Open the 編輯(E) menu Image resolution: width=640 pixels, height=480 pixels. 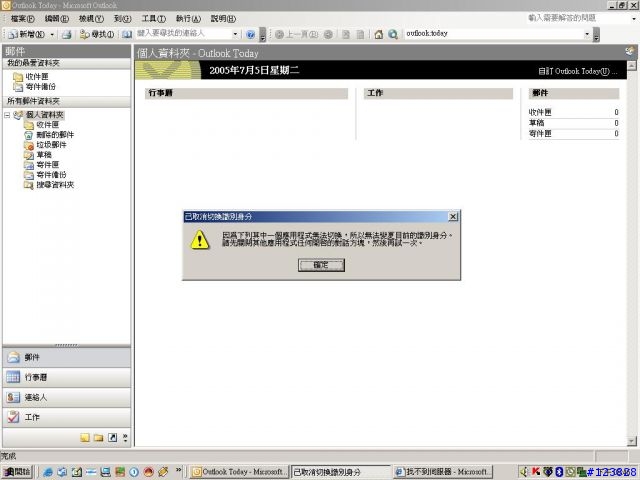point(56,19)
